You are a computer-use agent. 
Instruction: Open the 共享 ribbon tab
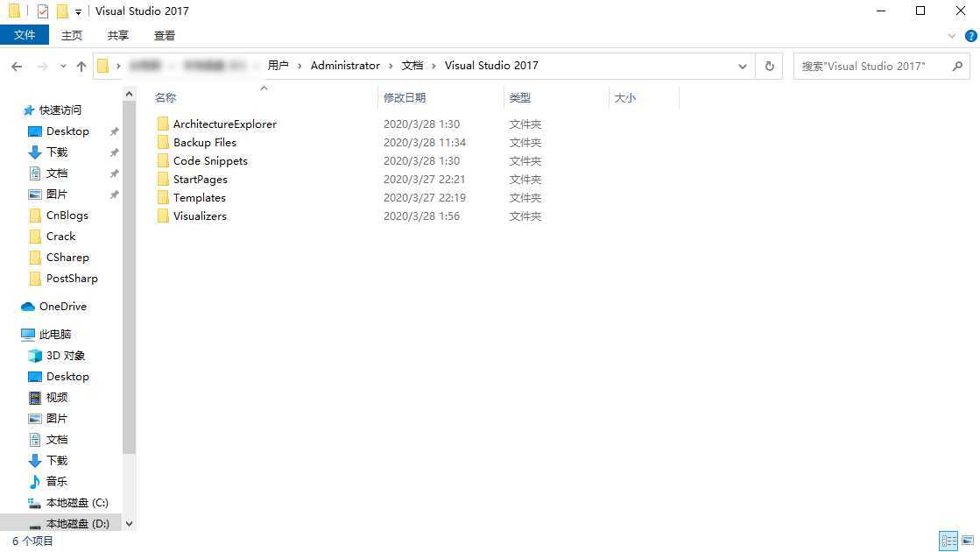coord(117,36)
